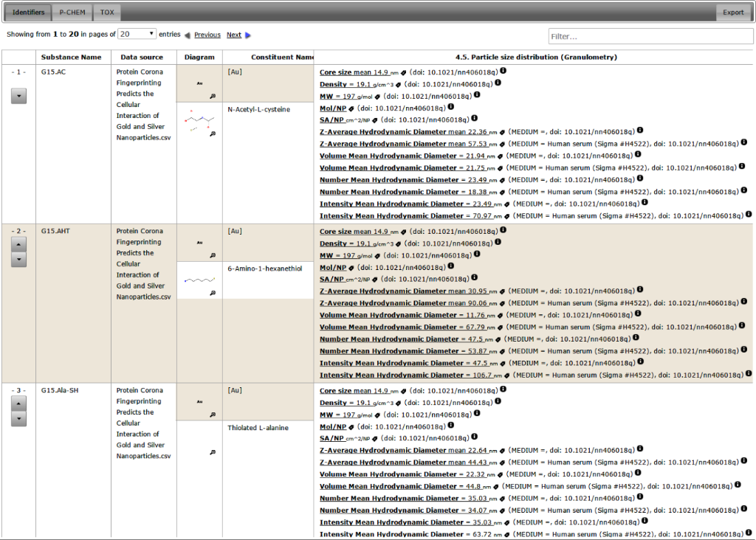756x540 pixels.
Task: Magnify the N-Acetyl-L-cysteine structure diagram
Action: [x=213, y=134]
